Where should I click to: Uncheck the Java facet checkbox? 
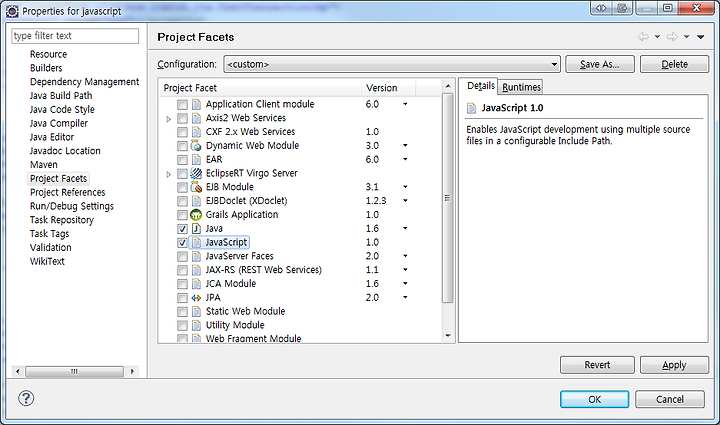(x=182, y=229)
